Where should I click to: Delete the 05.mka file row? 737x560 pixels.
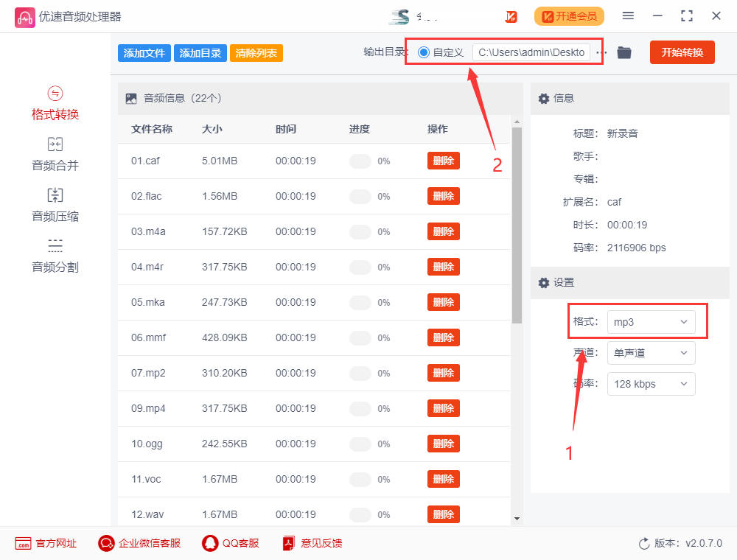[443, 303]
